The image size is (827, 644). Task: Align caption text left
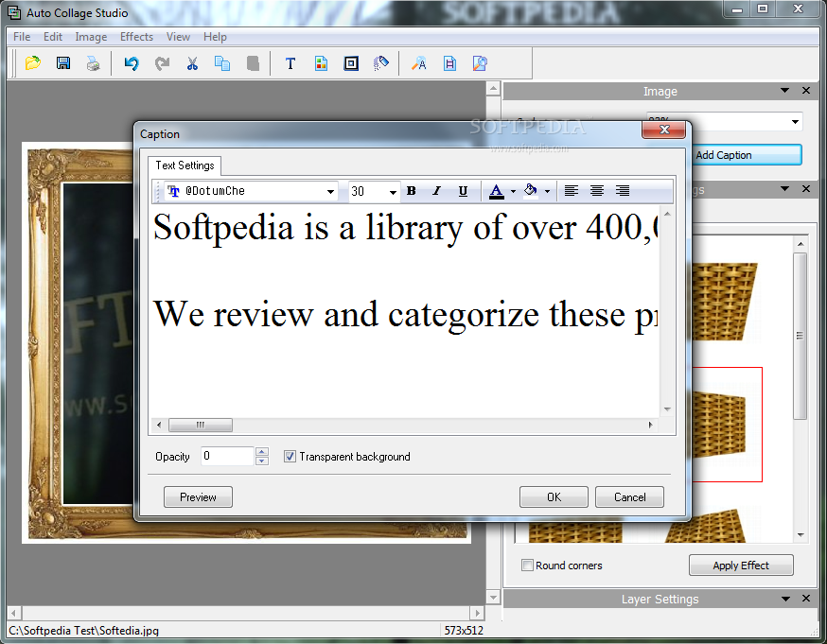572,191
